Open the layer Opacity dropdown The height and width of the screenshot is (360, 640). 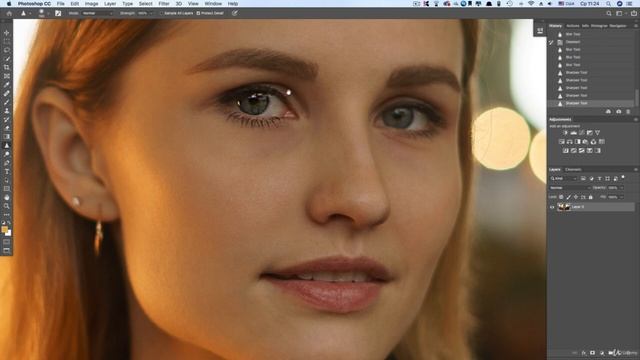[621, 188]
